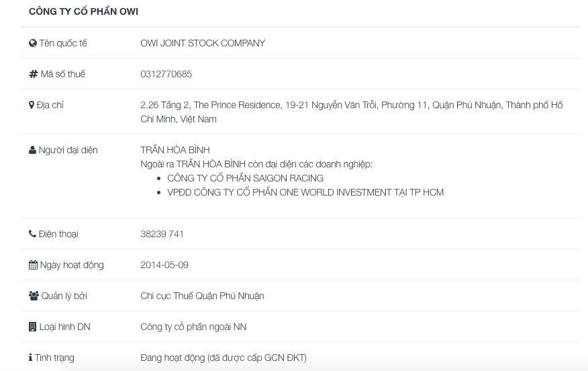Click the phone icon beside Điện thoại
This screenshot has height=371, width=588.
coord(32,234)
